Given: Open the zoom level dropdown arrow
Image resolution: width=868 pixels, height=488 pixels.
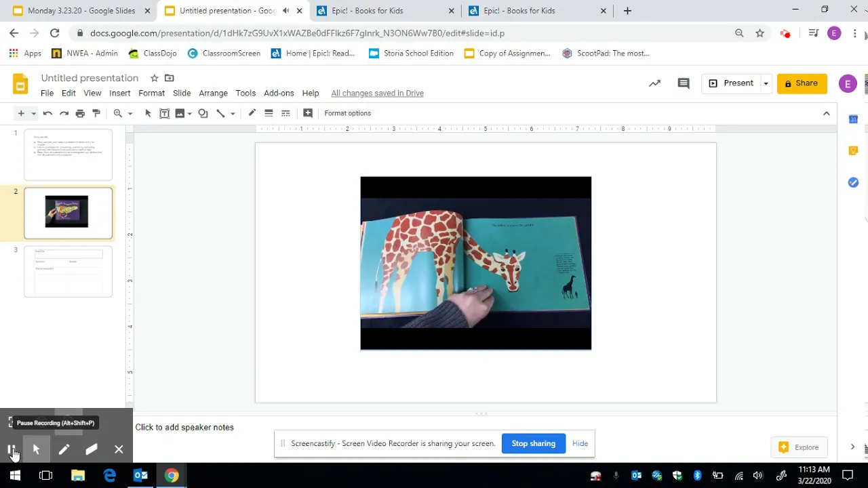Looking at the screenshot, I should pos(130,113).
